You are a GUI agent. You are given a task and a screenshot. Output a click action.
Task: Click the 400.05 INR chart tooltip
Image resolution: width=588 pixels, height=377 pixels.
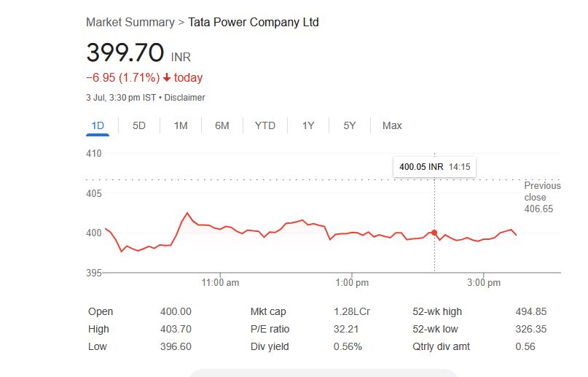pyautogui.click(x=434, y=167)
